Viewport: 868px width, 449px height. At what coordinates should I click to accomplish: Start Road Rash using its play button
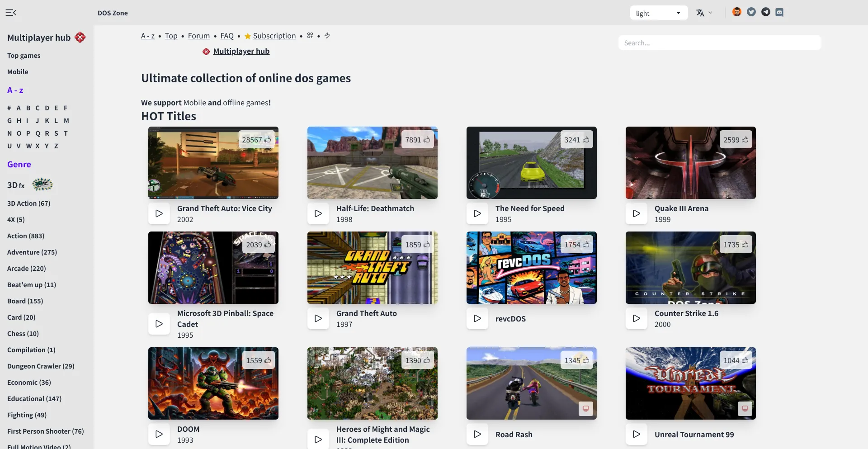[477, 434]
